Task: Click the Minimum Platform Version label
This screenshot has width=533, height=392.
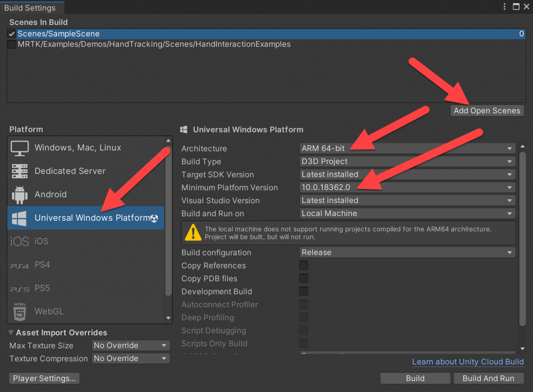Action: pyautogui.click(x=230, y=187)
